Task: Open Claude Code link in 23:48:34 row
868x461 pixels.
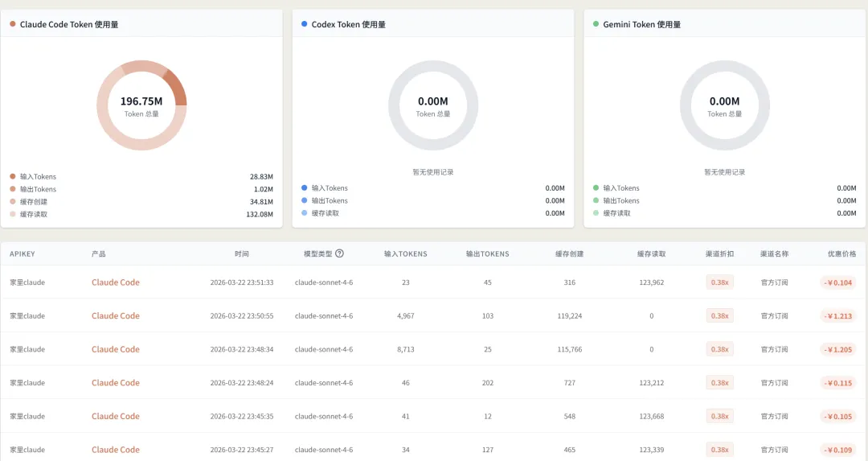Action: click(116, 349)
